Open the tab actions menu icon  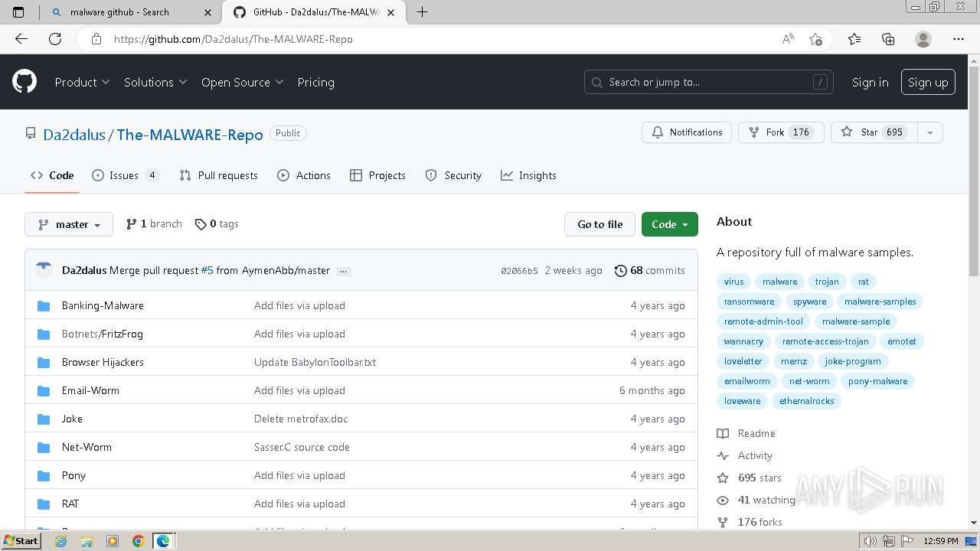pyautogui.click(x=18, y=11)
